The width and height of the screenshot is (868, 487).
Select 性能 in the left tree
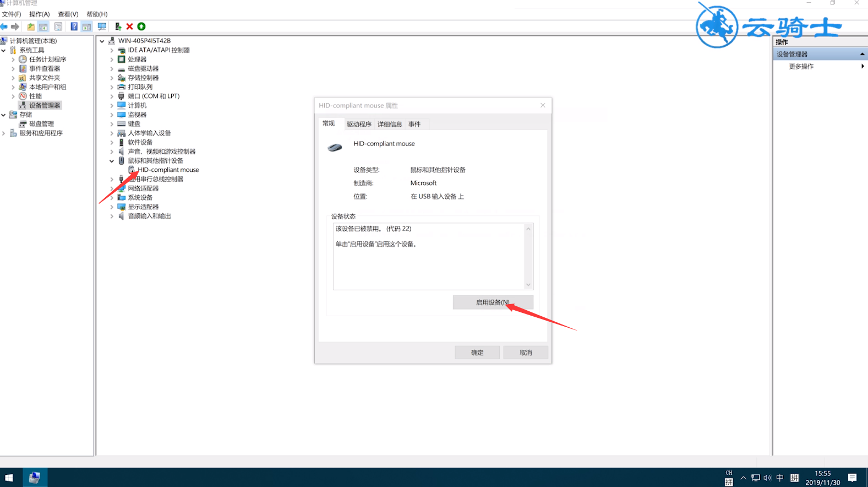(35, 96)
